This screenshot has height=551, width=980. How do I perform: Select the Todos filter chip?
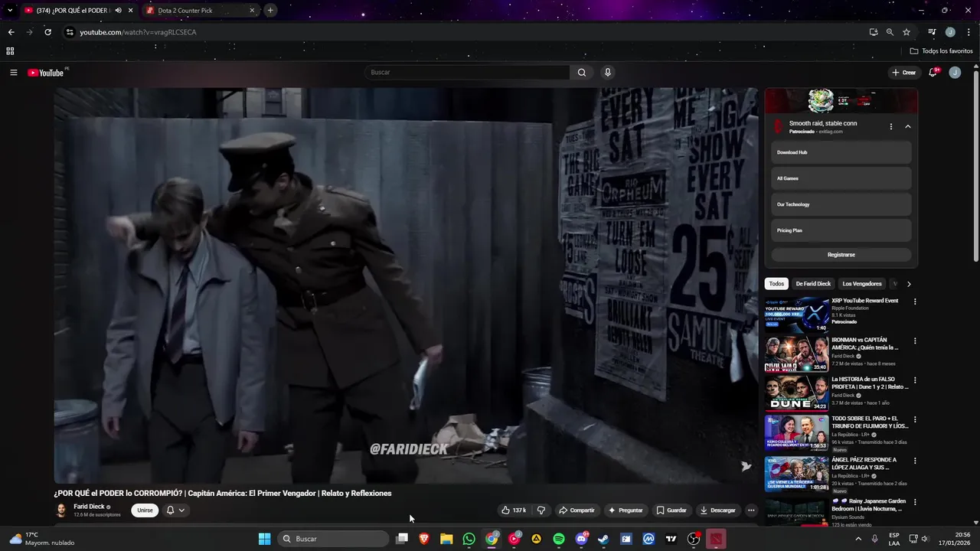tap(776, 284)
